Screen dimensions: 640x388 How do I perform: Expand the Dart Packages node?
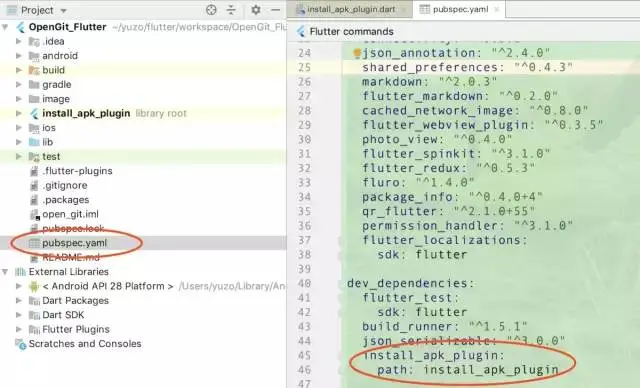[x=18, y=301]
